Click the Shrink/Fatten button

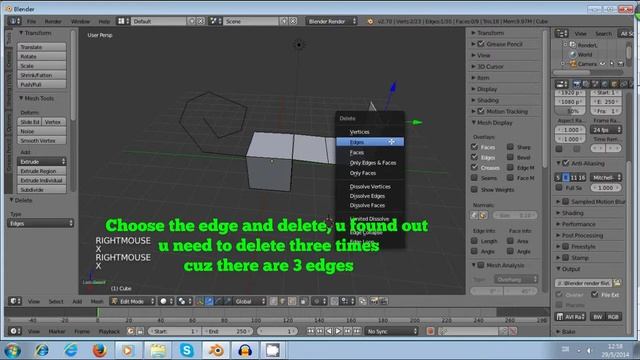point(41,75)
